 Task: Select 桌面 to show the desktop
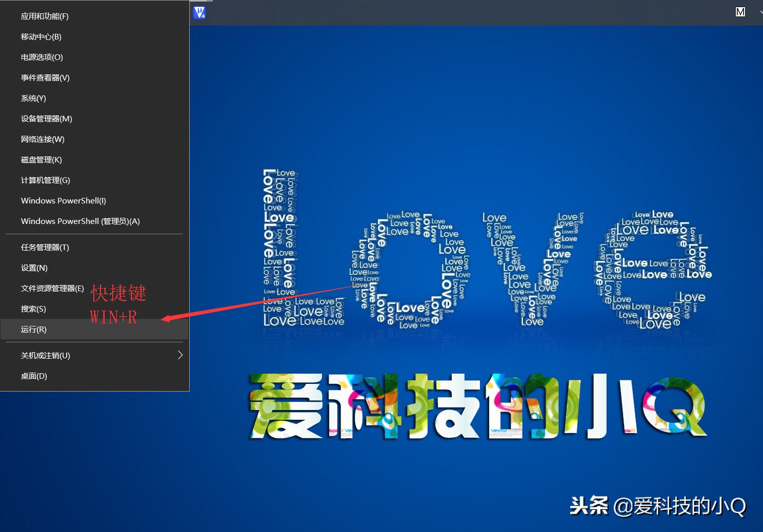33,376
